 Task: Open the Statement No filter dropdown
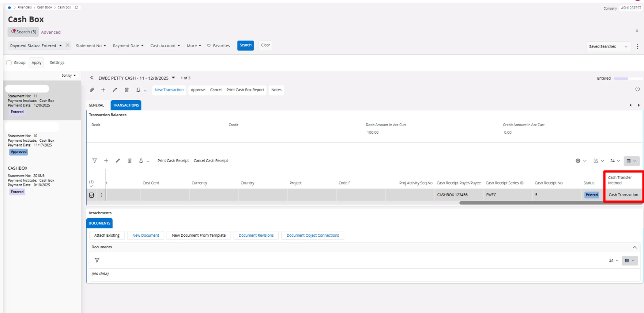point(91,46)
